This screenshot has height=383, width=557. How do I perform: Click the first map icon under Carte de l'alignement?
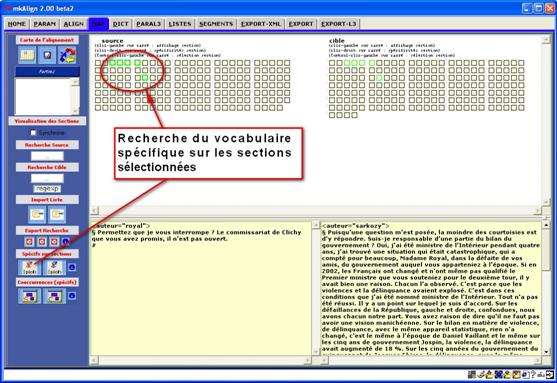(x=27, y=55)
